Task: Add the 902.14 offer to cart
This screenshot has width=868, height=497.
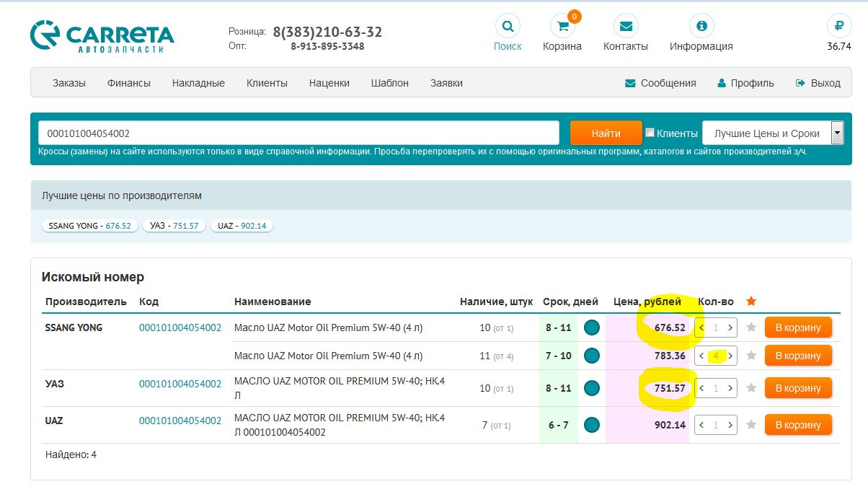Action: 798,425
